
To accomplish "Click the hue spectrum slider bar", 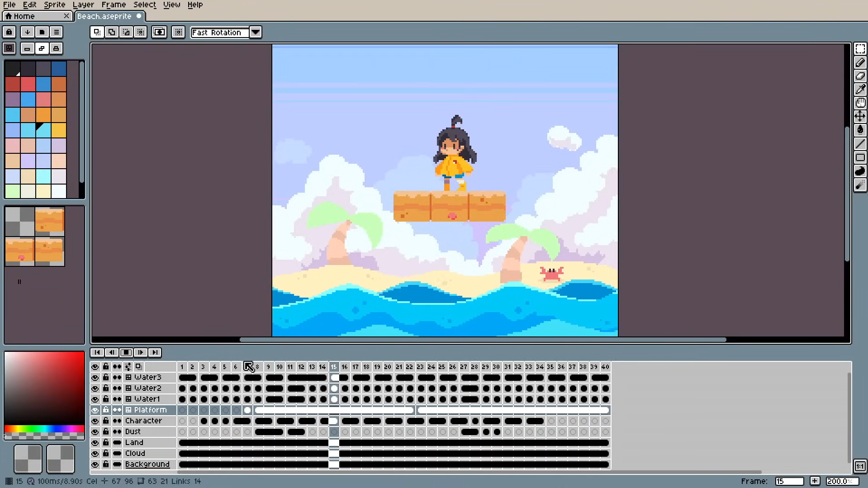I will pyautogui.click(x=44, y=429).
